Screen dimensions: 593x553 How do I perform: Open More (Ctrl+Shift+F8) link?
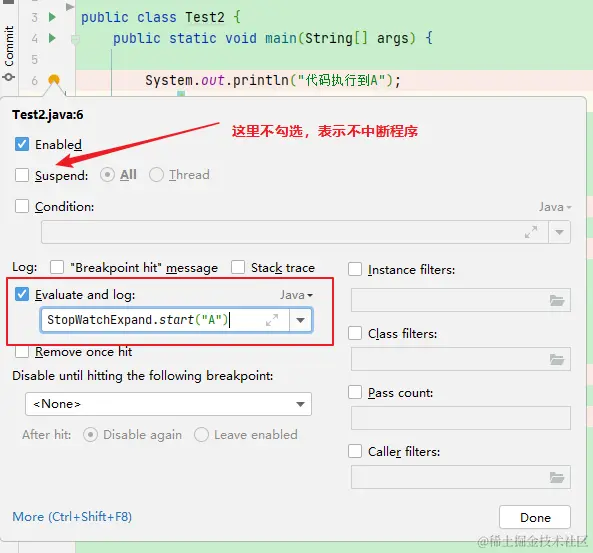[72, 516]
